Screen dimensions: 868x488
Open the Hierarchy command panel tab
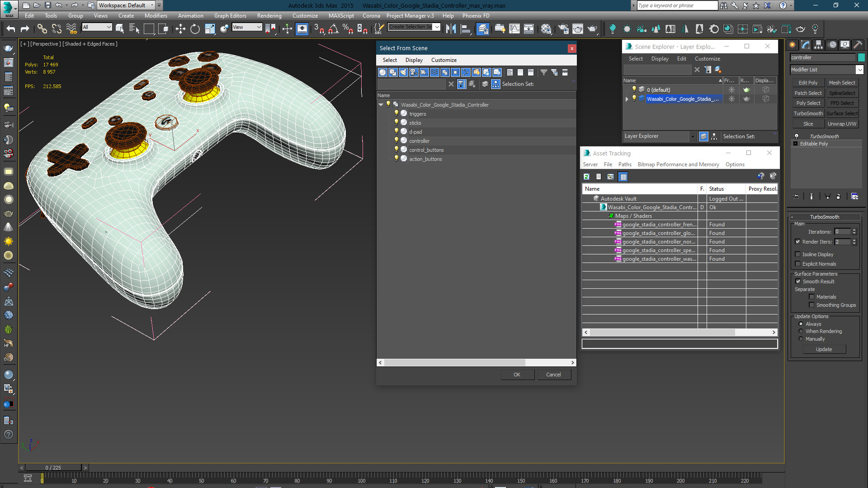click(819, 45)
